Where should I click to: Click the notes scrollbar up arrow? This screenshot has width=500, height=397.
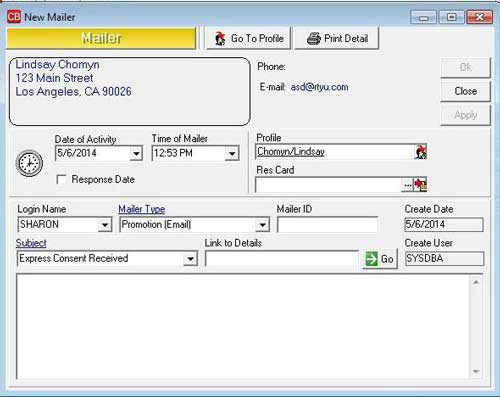(x=476, y=282)
